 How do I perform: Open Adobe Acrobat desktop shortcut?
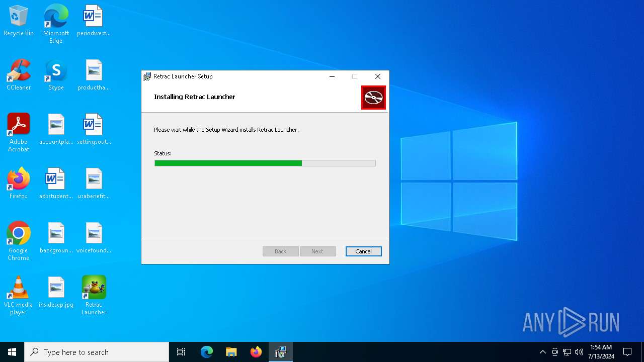(19, 133)
